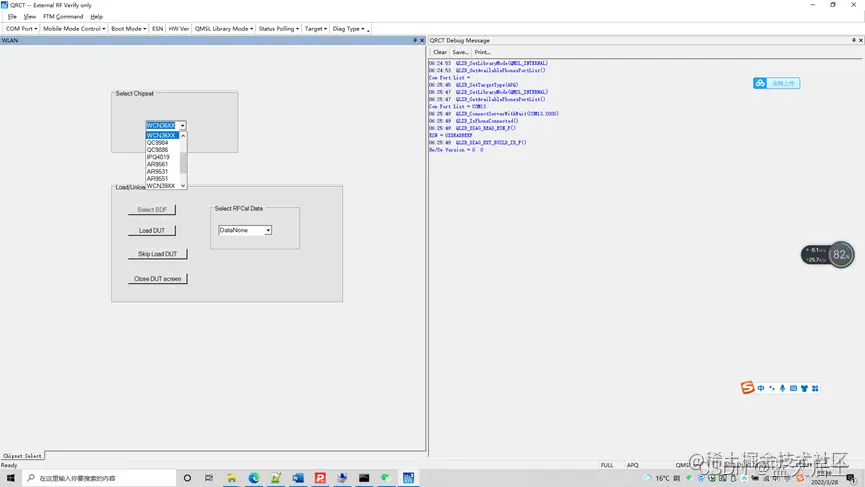
Task: Expand the Boot Mode dropdown
Action: coord(129,29)
